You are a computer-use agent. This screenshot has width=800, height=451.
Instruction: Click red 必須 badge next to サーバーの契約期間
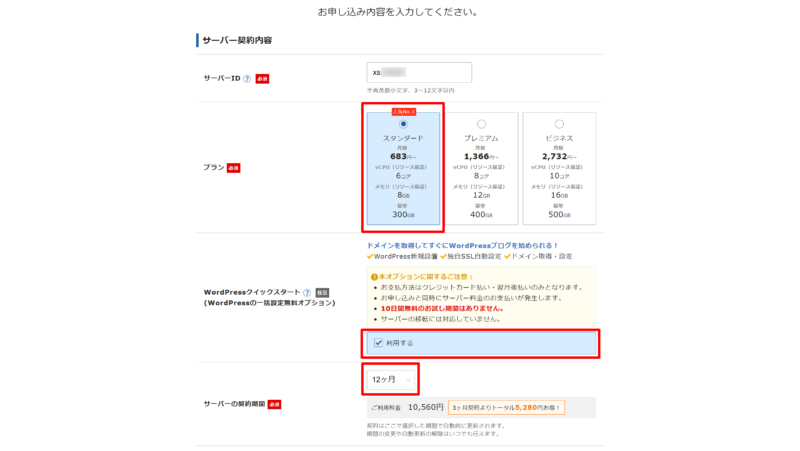274,403
